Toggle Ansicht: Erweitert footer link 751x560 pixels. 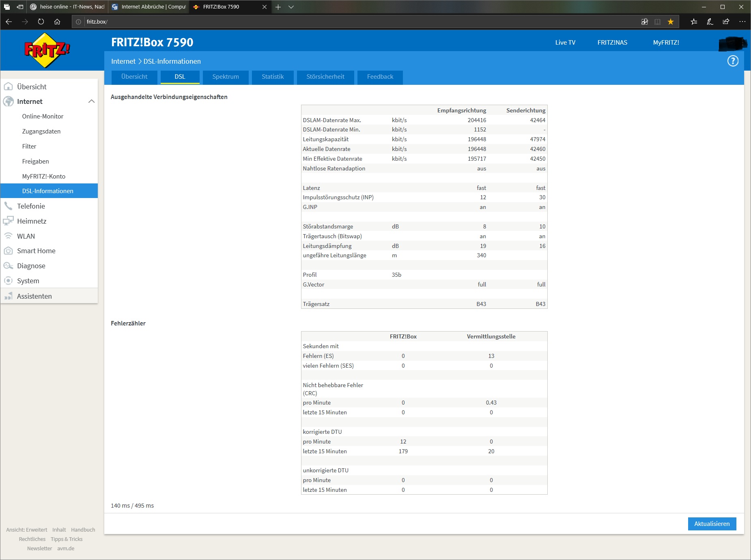26,530
